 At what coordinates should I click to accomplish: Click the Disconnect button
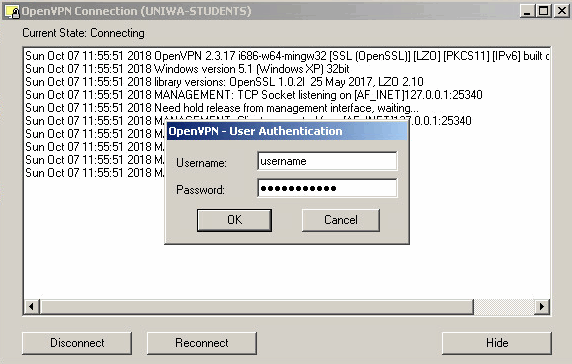[x=77, y=343]
